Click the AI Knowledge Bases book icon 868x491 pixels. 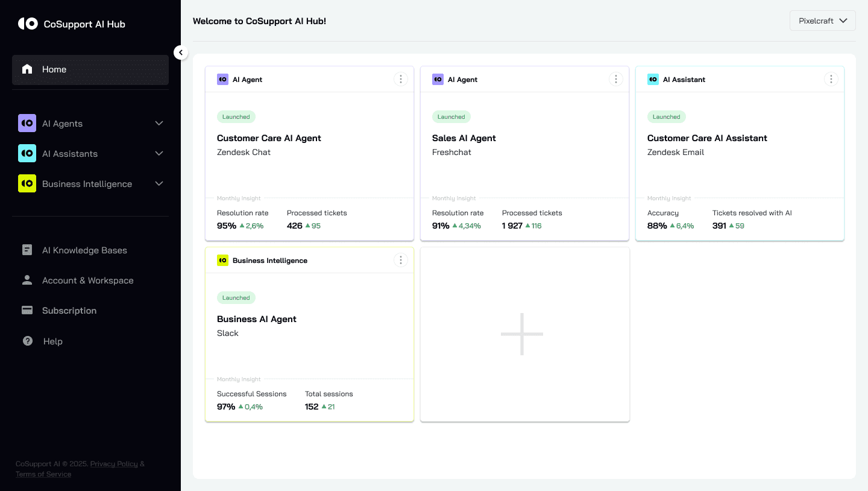tap(27, 250)
